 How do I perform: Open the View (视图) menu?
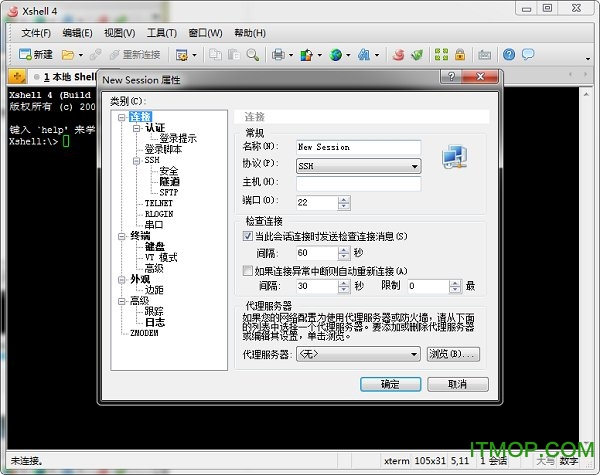click(120, 33)
